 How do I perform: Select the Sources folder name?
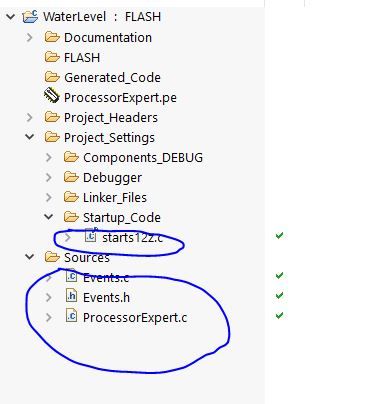point(87,258)
